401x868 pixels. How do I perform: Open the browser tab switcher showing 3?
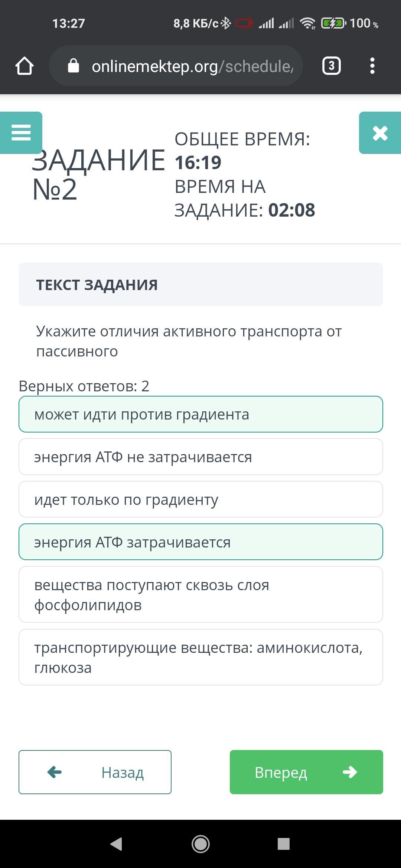[331, 66]
